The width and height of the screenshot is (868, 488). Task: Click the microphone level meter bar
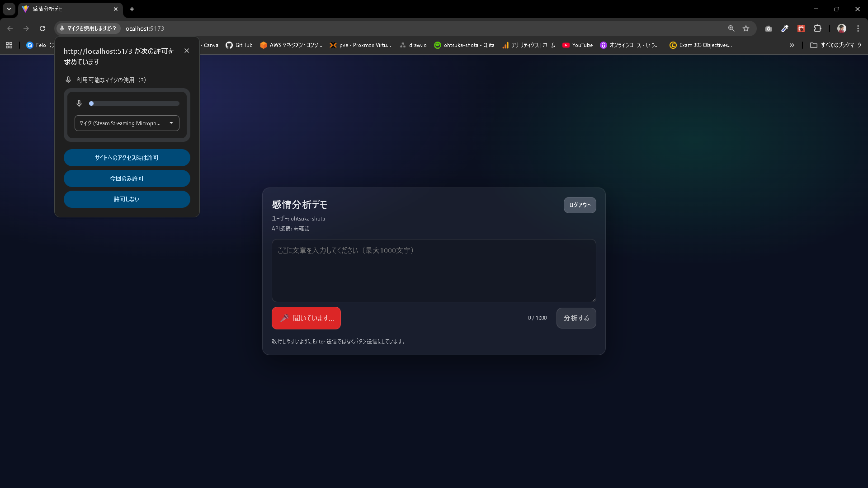134,103
